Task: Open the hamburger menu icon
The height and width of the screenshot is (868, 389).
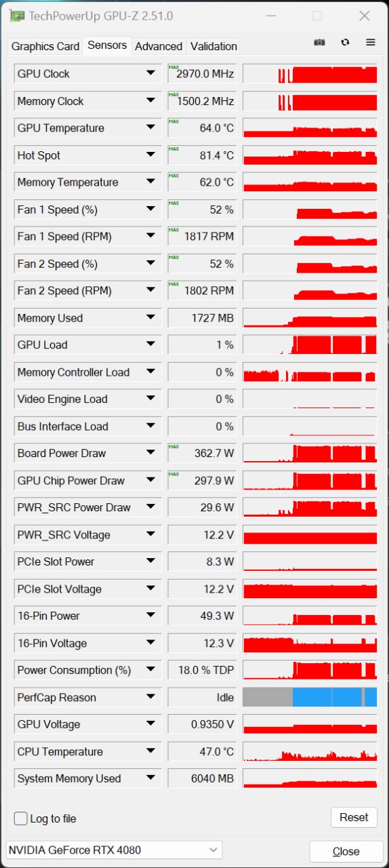Action: click(x=371, y=42)
